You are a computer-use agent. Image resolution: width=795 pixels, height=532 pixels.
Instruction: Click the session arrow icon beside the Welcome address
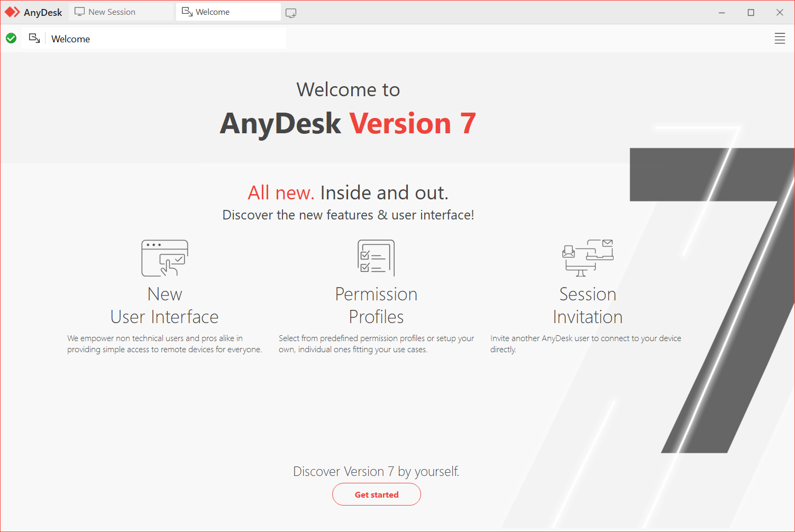click(34, 38)
